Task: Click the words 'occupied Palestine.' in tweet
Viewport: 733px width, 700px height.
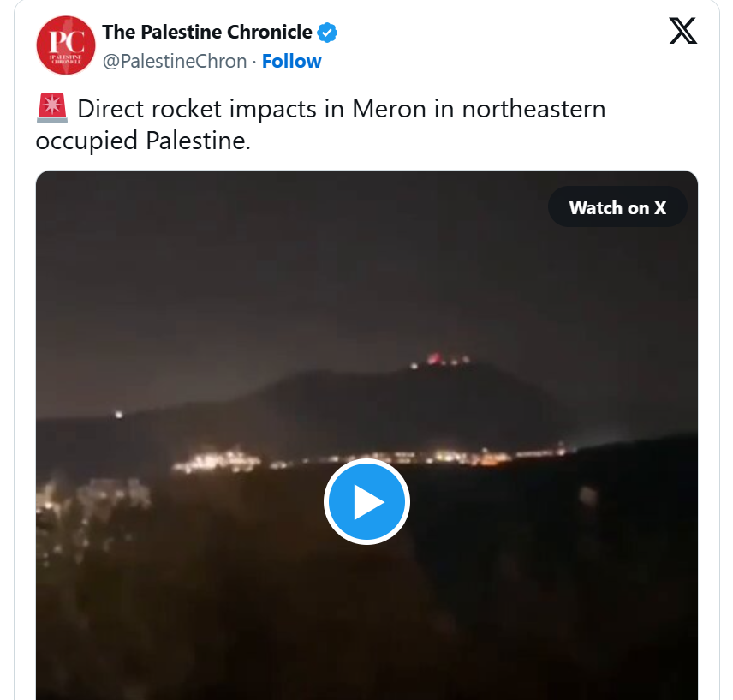Action: (x=143, y=141)
